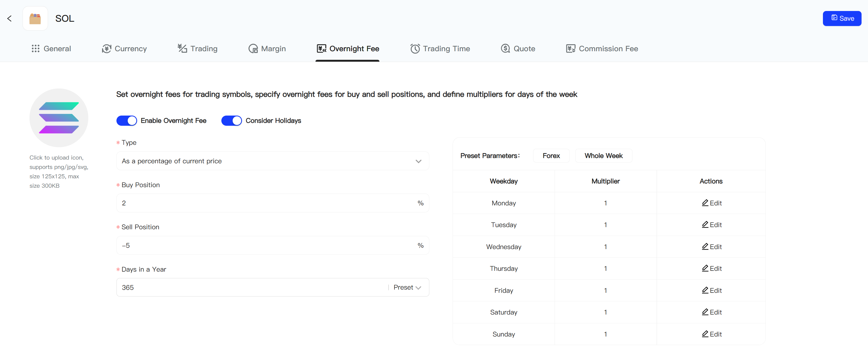Open the Preset days dropdown
868x355 pixels.
point(407,287)
